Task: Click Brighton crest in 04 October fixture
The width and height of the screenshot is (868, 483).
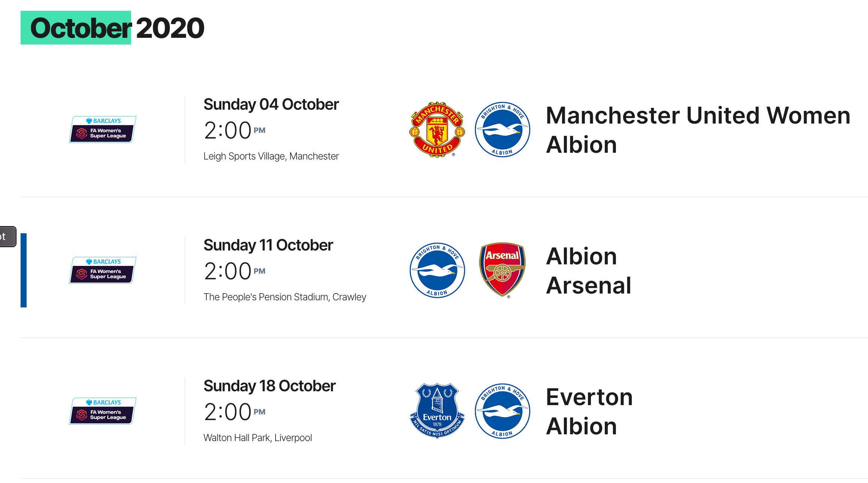Action: [502, 130]
